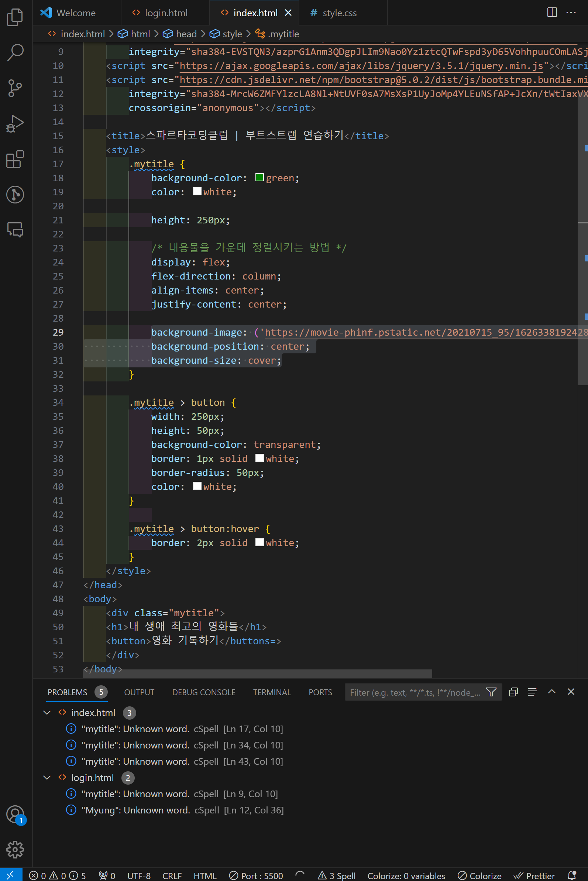Click the Prettier status item
The image size is (588, 881).
click(x=534, y=876)
